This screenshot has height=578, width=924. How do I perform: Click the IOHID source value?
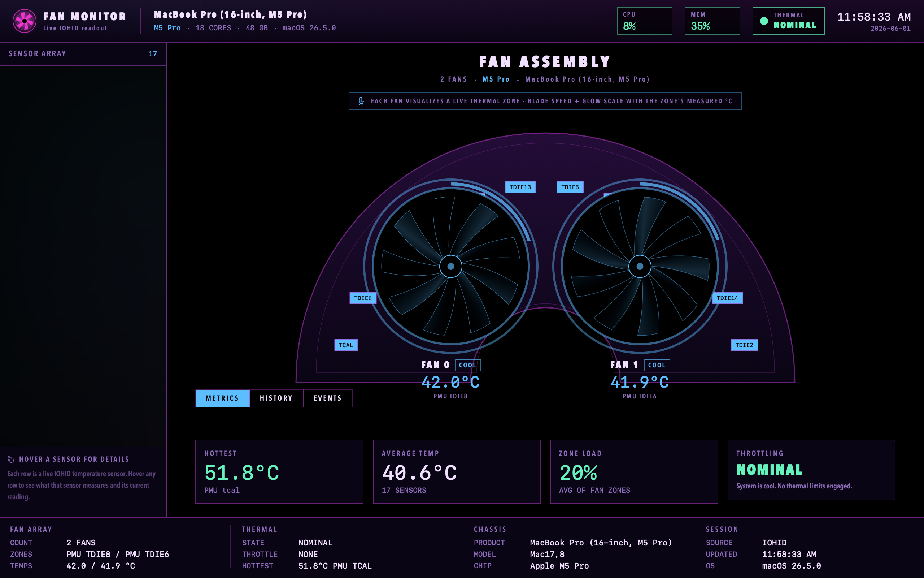click(774, 543)
